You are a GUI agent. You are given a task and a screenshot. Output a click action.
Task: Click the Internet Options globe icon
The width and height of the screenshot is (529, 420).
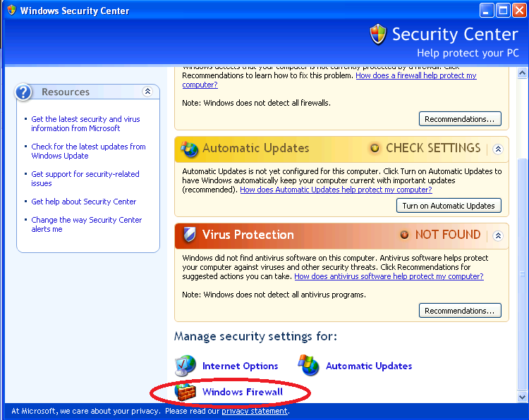[186, 366]
